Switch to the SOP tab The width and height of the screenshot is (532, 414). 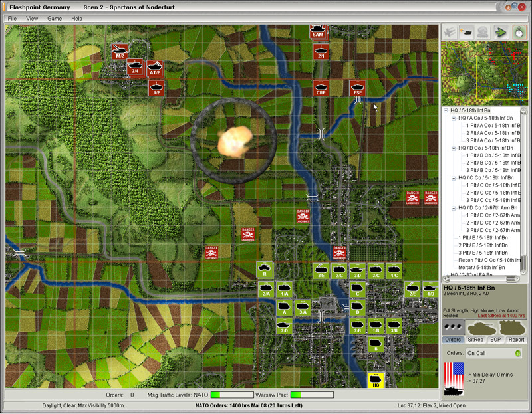click(x=495, y=340)
